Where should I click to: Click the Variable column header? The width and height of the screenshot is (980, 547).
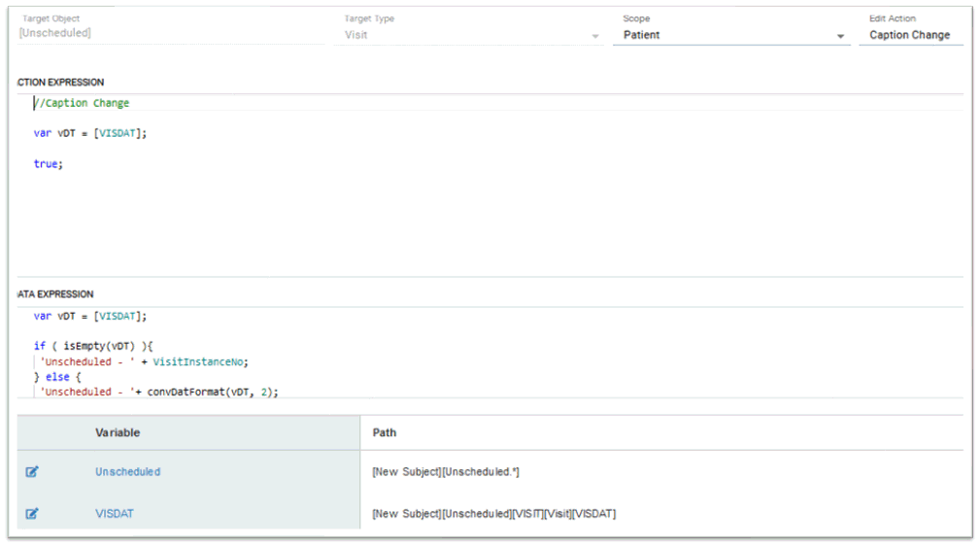pyautogui.click(x=118, y=432)
